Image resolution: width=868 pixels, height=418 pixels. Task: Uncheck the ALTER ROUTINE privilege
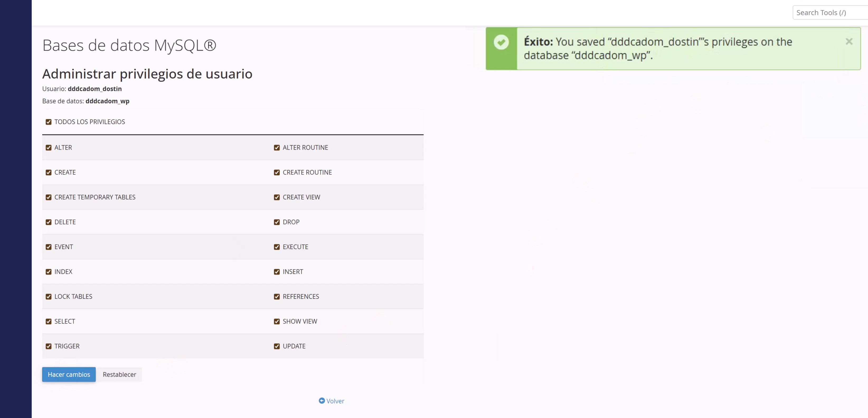click(277, 147)
